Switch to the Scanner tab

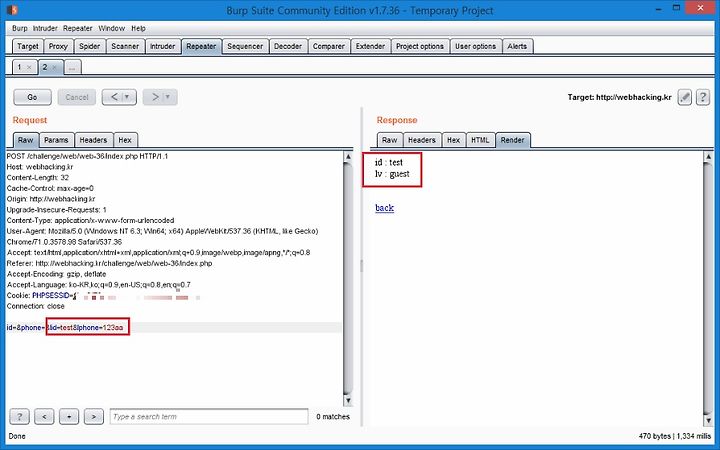coord(125,46)
